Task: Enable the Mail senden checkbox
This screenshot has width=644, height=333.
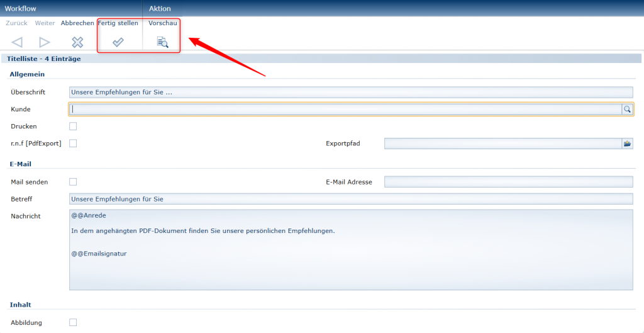Action: tap(73, 182)
